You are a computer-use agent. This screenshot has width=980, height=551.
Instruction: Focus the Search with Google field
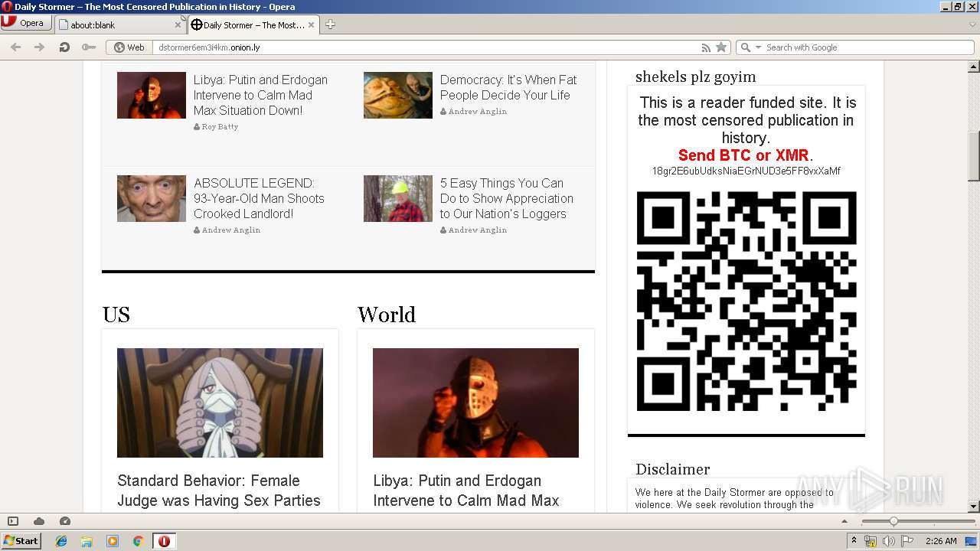point(867,47)
